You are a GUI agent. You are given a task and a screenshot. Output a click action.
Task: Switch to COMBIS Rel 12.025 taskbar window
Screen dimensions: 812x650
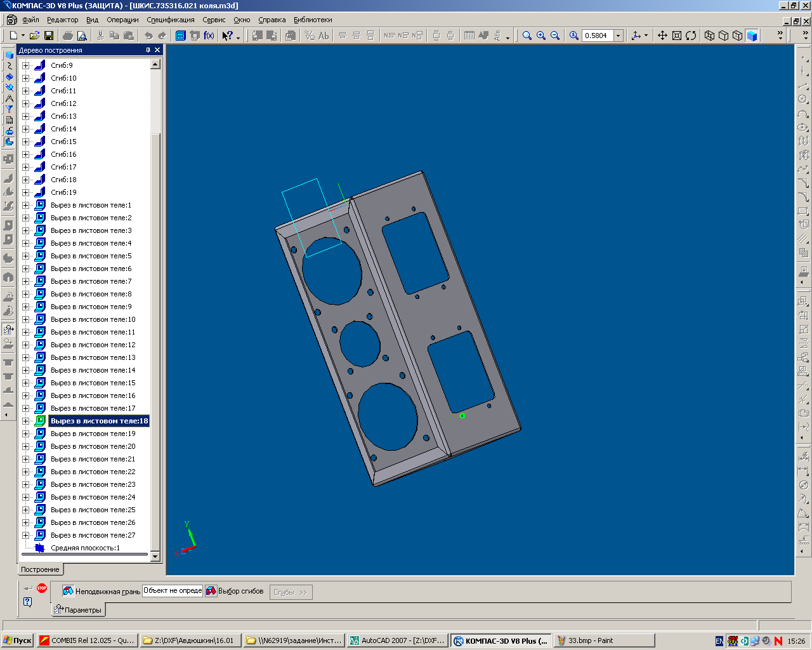tap(87, 640)
